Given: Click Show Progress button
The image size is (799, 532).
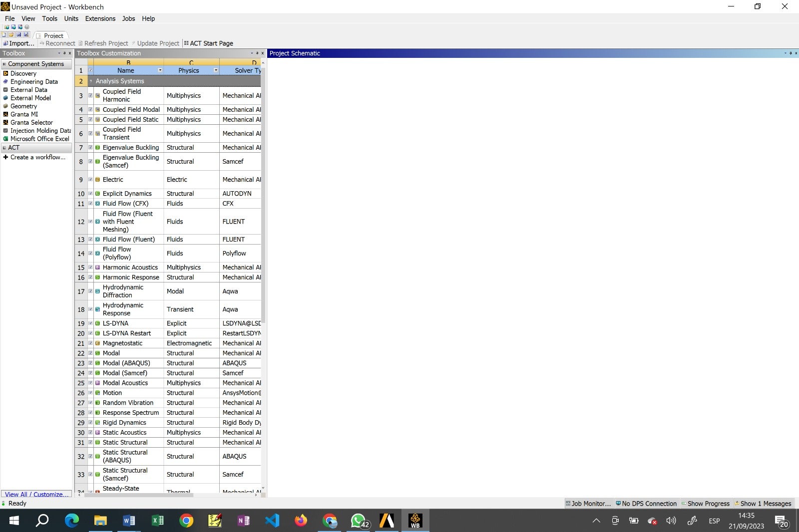Looking at the screenshot, I should pos(706,504).
